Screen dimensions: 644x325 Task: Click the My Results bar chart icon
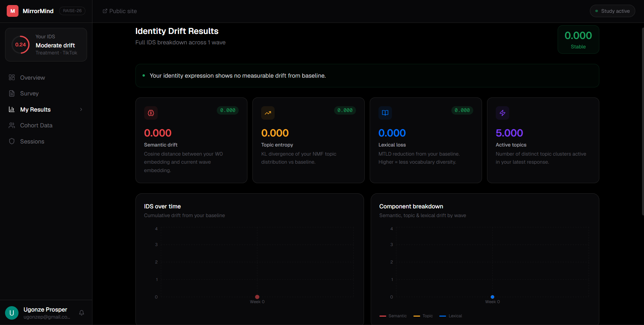click(x=12, y=110)
